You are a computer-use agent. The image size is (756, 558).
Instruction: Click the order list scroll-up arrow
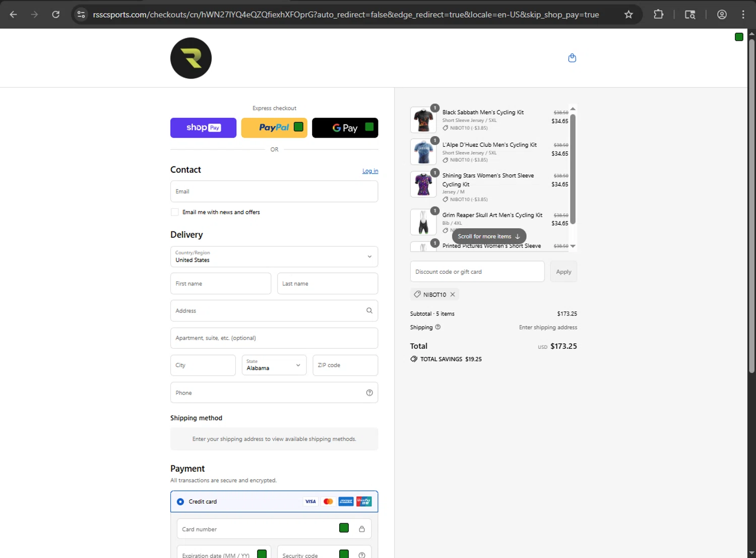point(573,109)
